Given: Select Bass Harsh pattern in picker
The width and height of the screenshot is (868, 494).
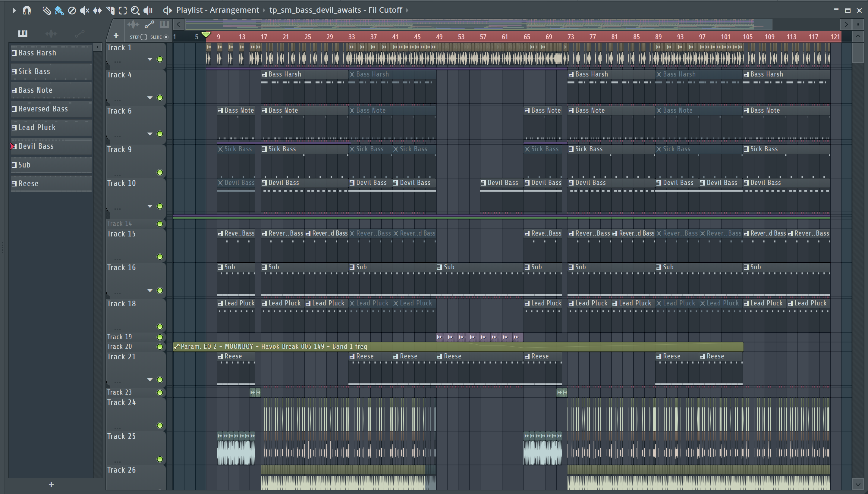Looking at the screenshot, I should click(x=51, y=53).
